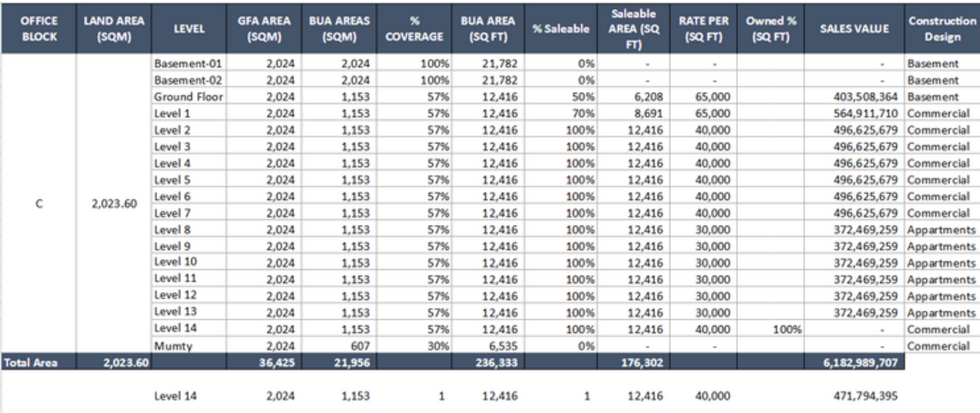Select the "LAND AREA (SQM)" header cell
Viewport: 980px width, 413px height.
pos(114,29)
